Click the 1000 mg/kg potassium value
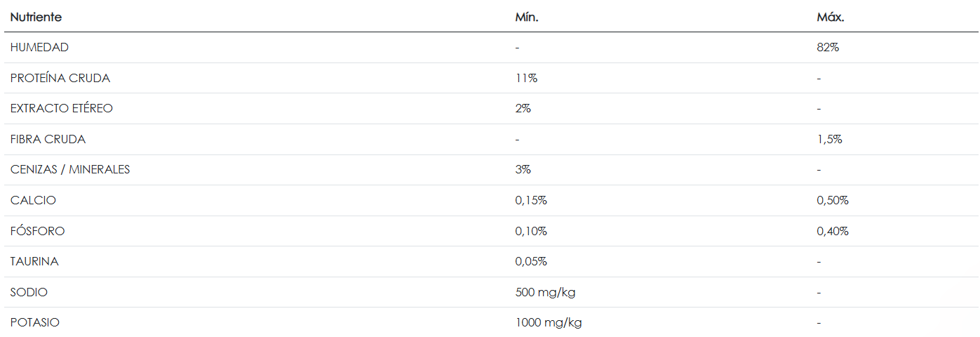The width and height of the screenshot is (980, 337). (549, 322)
